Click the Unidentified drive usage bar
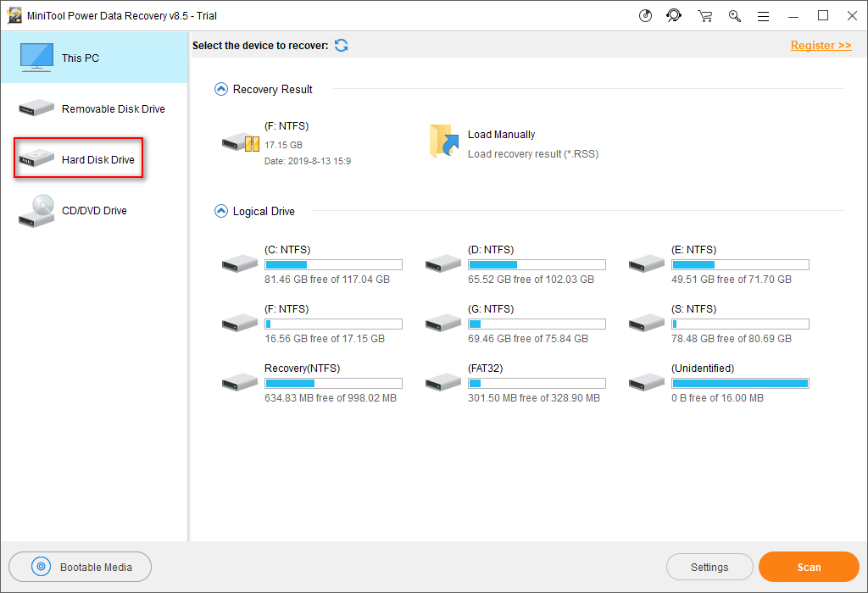The width and height of the screenshot is (868, 593). (x=740, y=383)
